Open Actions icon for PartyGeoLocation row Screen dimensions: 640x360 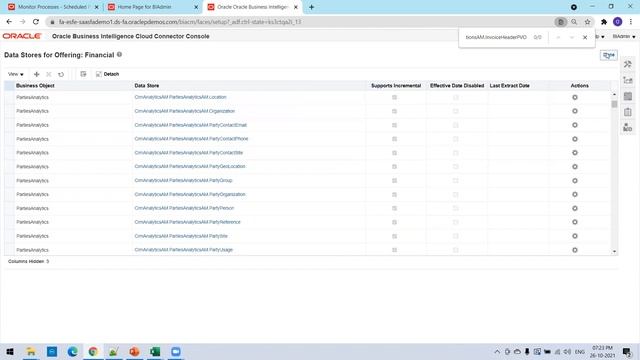(575, 167)
